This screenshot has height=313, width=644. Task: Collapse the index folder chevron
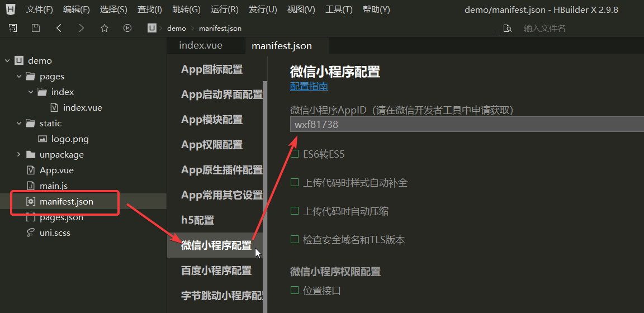[x=31, y=92]
